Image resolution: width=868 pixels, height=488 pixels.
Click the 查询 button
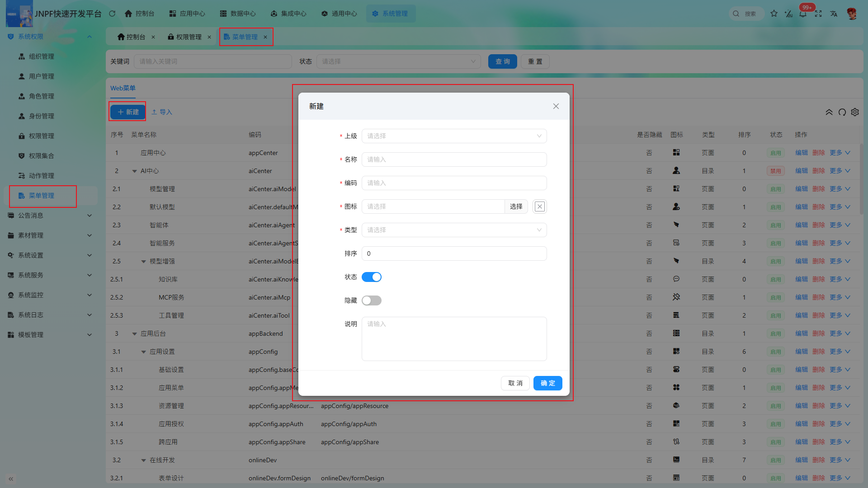[x=503, y=61]
